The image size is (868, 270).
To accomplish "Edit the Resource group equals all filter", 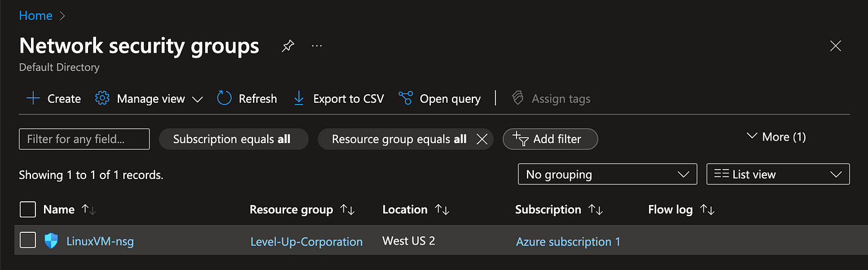I will 399,139.
